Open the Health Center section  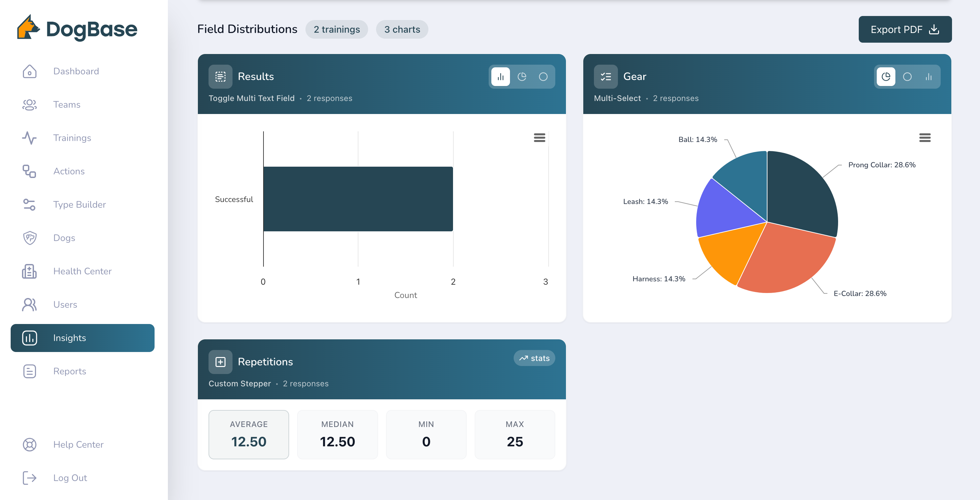82,271
